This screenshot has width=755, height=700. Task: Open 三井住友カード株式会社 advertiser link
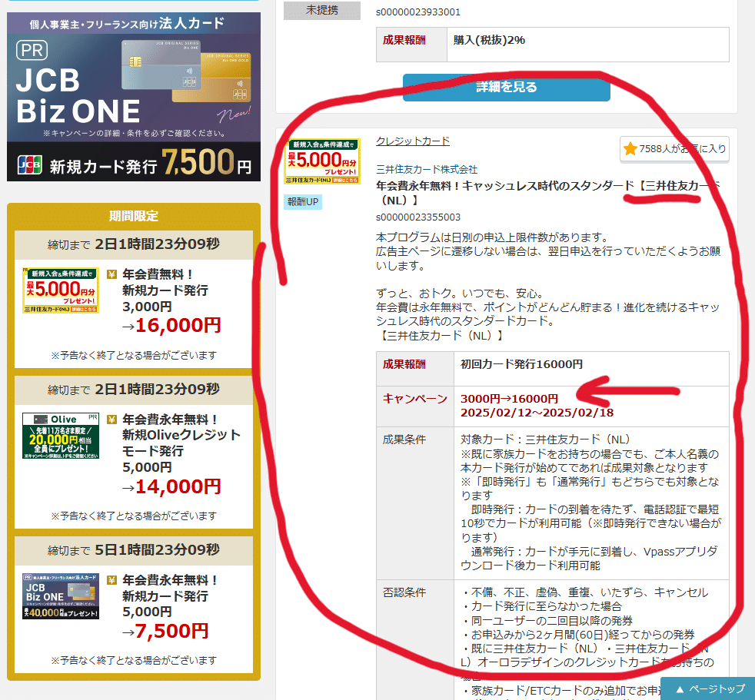(x=427, y=169)
